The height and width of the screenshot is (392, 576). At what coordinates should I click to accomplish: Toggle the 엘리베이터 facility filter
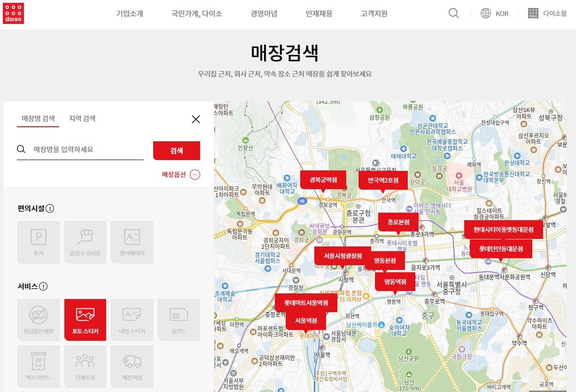[x=132, y=242]
